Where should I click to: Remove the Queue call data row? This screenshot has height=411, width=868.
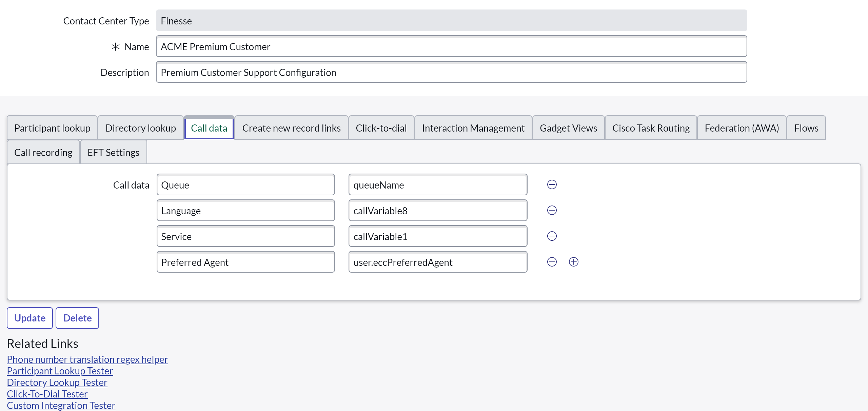552,184
